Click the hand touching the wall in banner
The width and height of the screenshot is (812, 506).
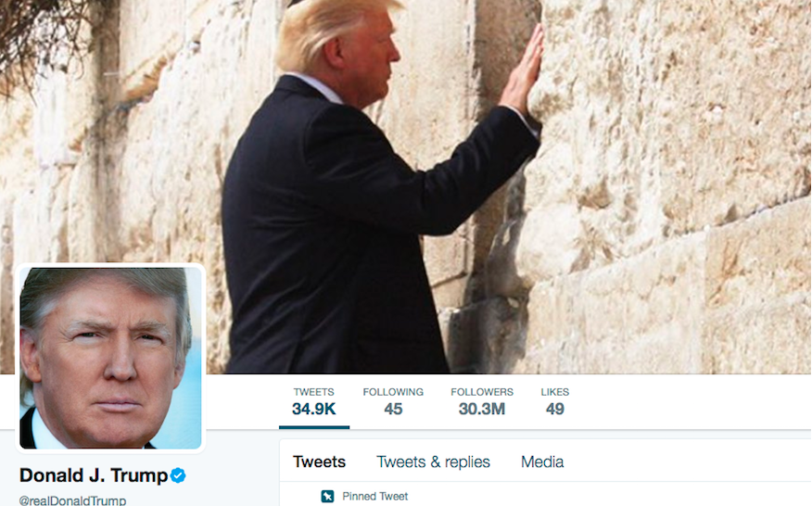click(x=522, y=71)
